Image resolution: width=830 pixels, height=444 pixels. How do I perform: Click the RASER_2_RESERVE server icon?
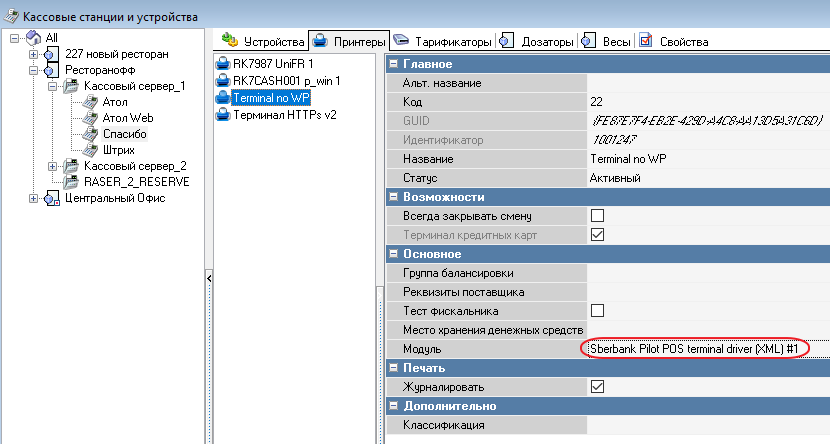[x=72, y=182]
